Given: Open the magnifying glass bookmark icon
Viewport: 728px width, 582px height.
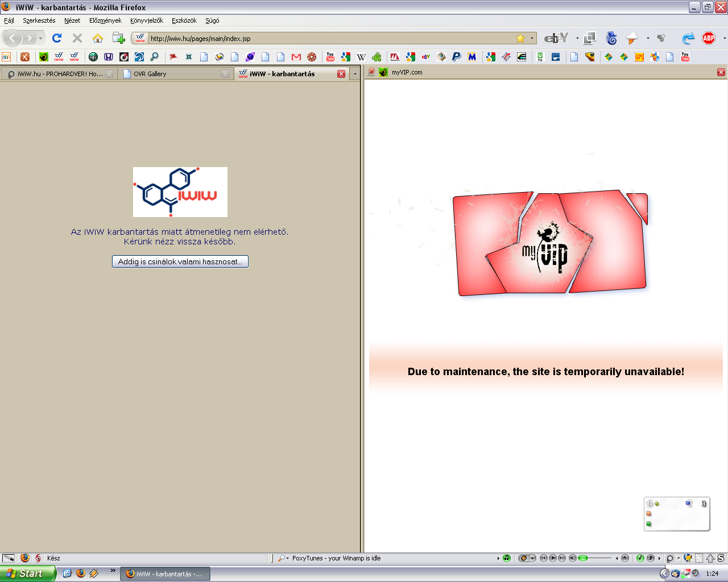Looking at the screenshot, I should [x=155, y=57].
